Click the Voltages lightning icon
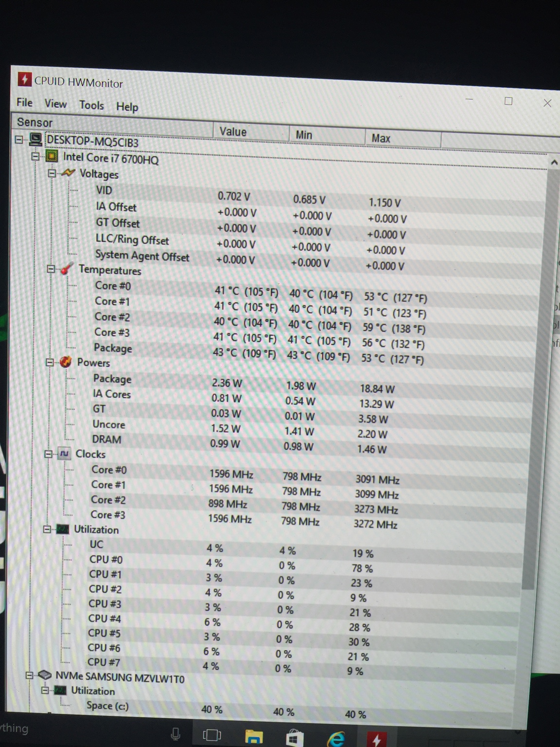Image resolution: width=560 pixels, height=747 pixels. tap(68, 173)
